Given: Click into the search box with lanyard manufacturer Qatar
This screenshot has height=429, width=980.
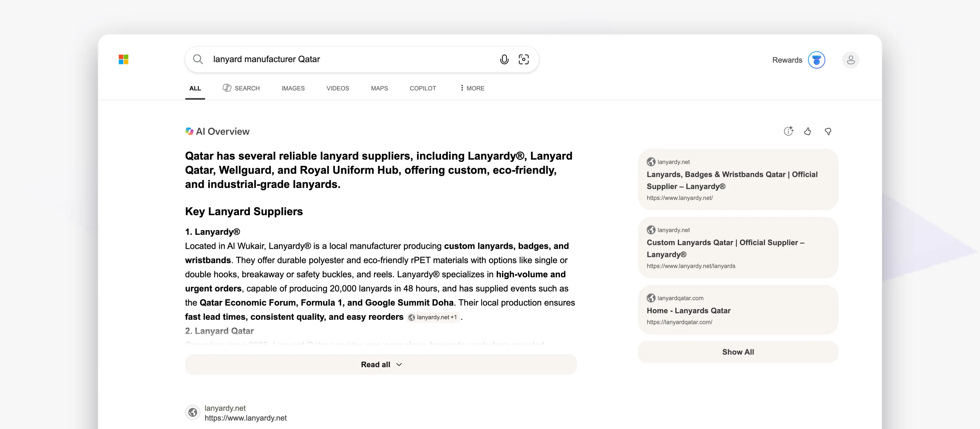Looking at the screenshot, I should coord(361,59).
